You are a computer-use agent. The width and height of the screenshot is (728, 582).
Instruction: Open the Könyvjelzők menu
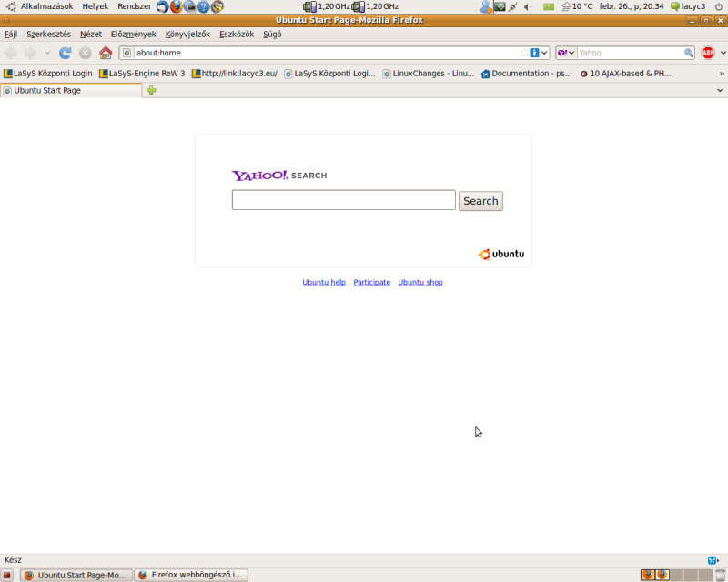187,35
